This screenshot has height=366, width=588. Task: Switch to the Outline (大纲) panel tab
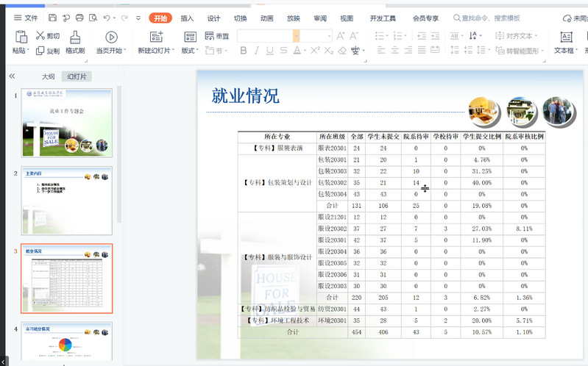pyautogui.click(x=49, y=76)
